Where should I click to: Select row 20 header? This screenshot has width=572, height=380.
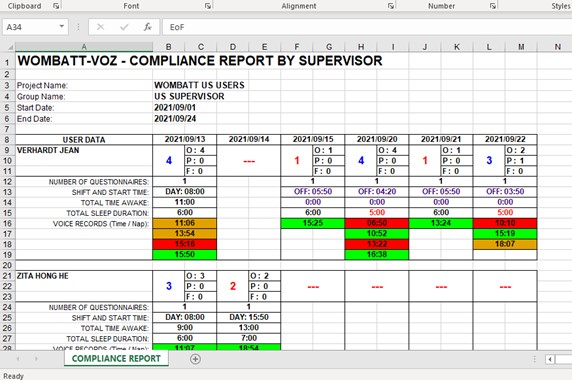click(8, 265)
